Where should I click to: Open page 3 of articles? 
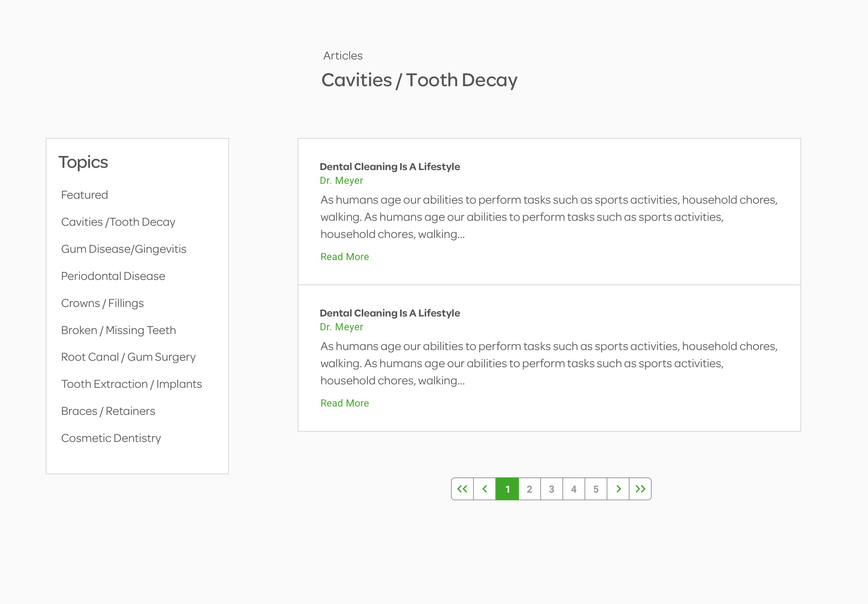551,489
